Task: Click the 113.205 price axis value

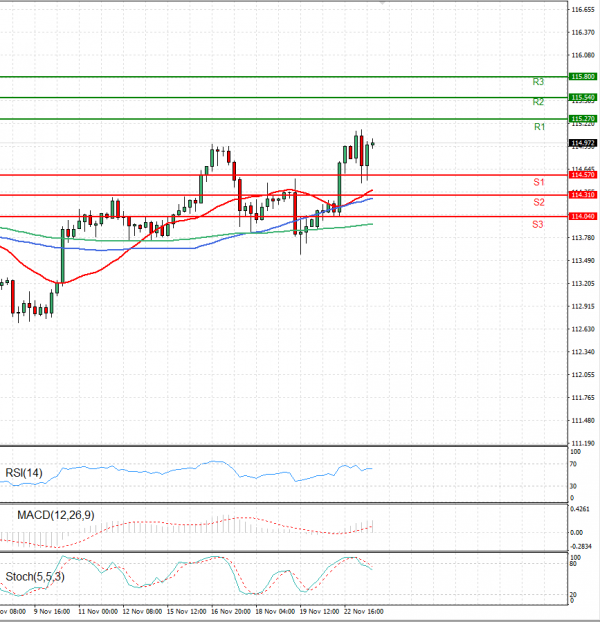Action: coord(583,284)
